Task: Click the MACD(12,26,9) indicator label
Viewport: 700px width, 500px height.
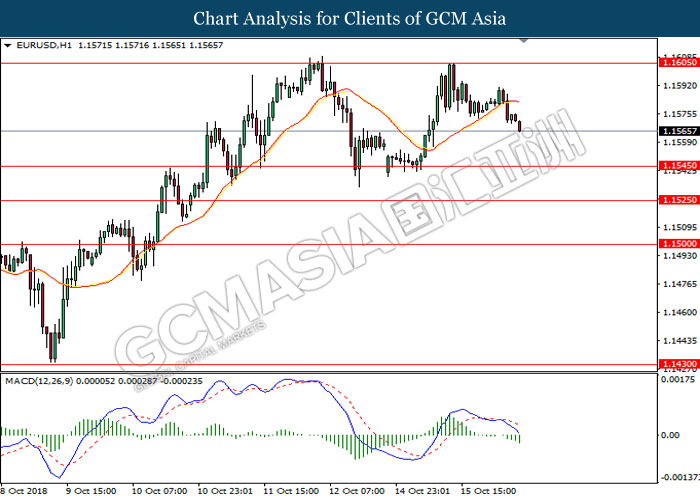Action: (39, 381)
